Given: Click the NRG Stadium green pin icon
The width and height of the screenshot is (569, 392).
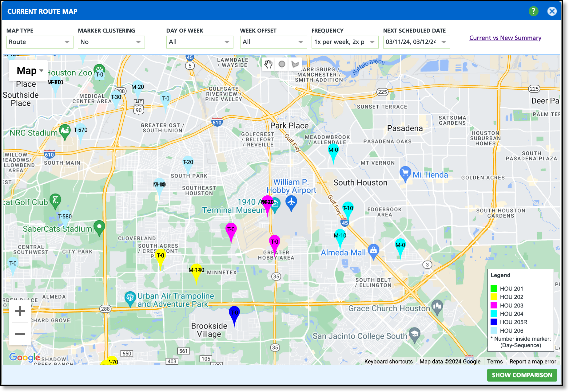Looking at the screenshot, I should (65, 132).
